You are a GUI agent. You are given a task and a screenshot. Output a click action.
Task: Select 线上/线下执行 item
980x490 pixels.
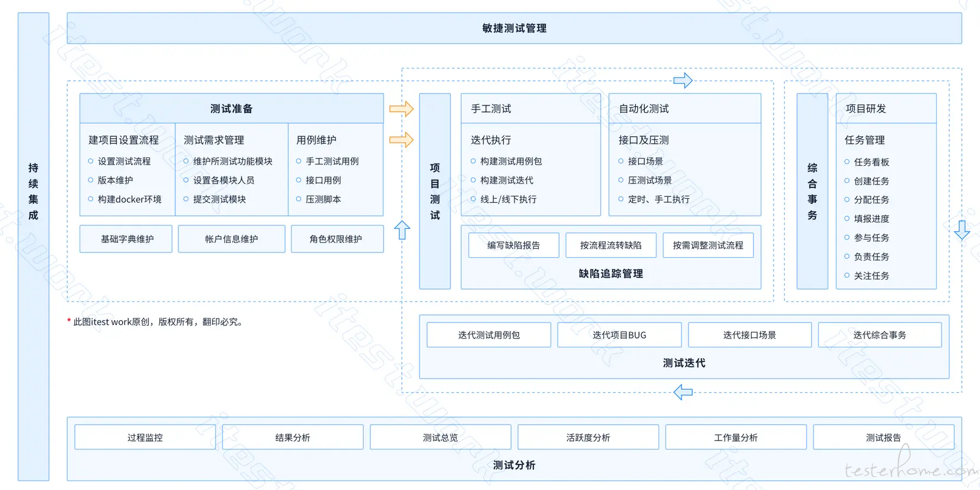click(508, 199)
